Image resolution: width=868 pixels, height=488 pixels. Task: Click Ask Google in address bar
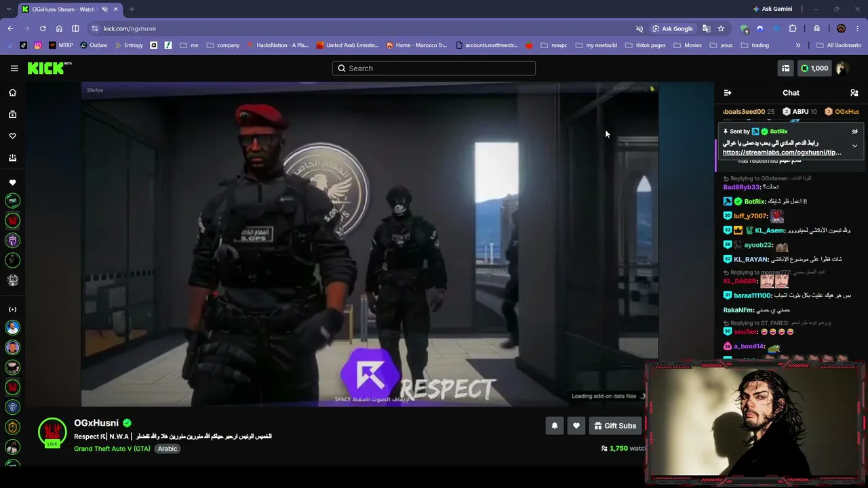673,28
